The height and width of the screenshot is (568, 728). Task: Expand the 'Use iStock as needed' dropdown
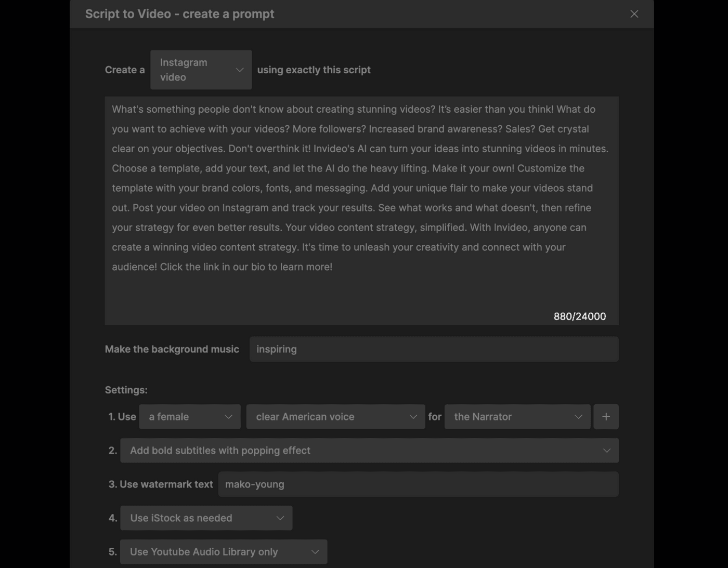click(206, 518)
